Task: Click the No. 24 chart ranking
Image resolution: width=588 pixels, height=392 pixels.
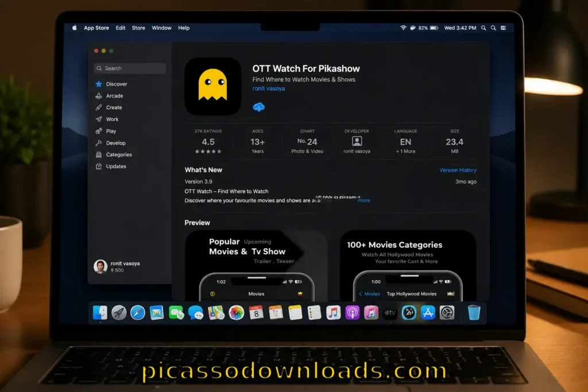Action: 307,142
